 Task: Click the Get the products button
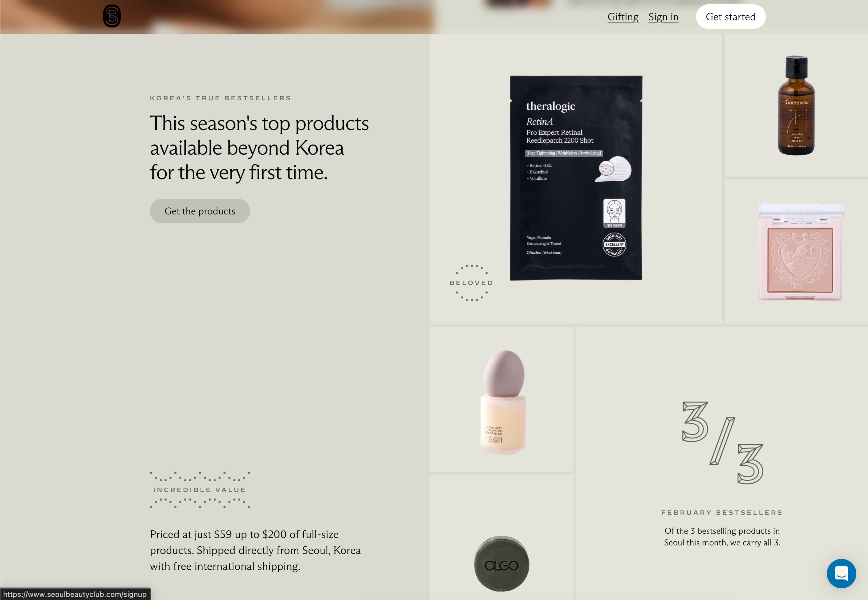(200, 211)
